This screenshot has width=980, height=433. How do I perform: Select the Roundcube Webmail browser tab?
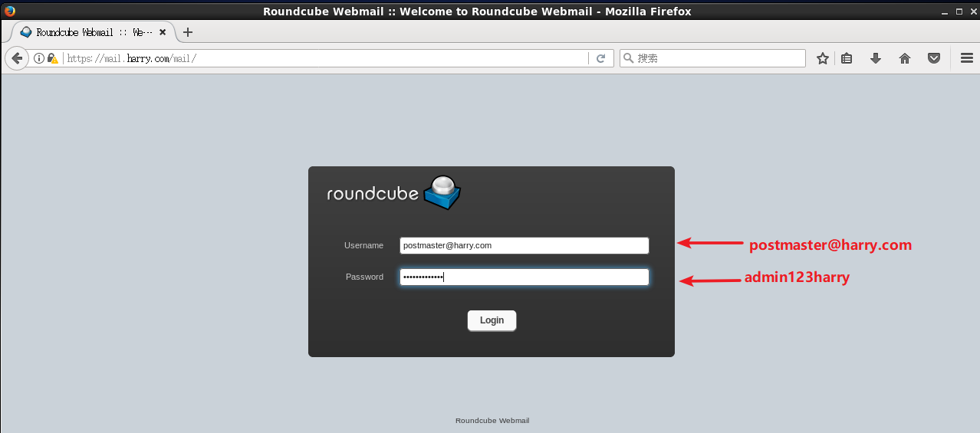93,32
